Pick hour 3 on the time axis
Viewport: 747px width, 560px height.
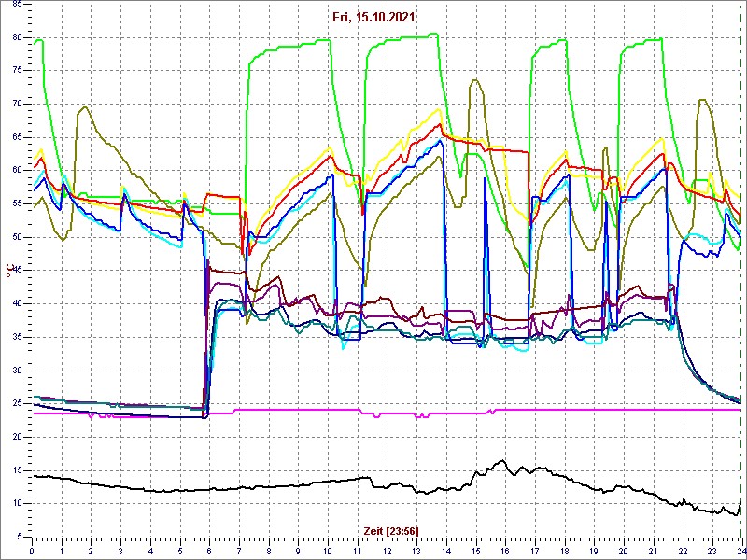[x=120, y=551]
